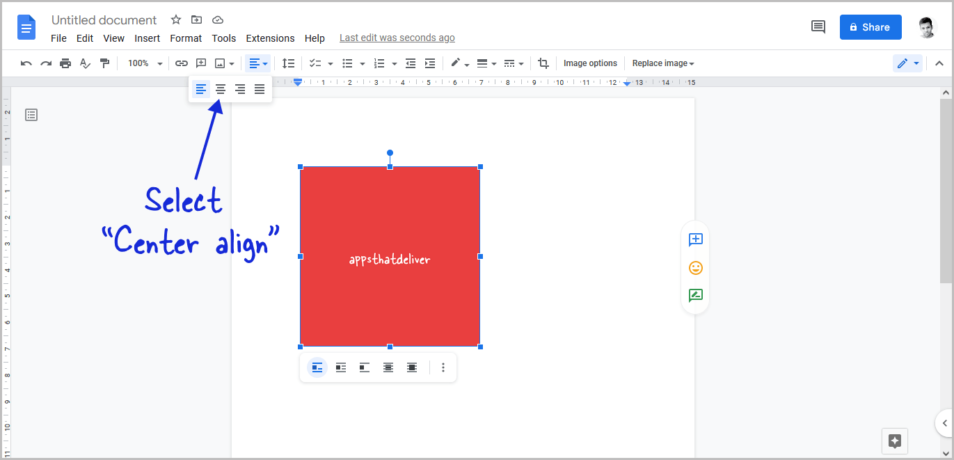Click the Untitled document title field
The image size is (954, 460).
(104, 20)
